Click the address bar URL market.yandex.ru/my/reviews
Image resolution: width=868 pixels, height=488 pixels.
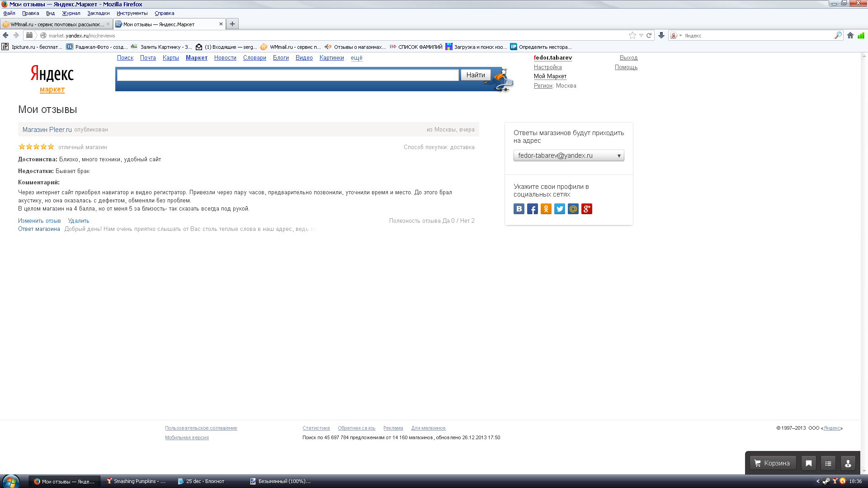[82, 36]
